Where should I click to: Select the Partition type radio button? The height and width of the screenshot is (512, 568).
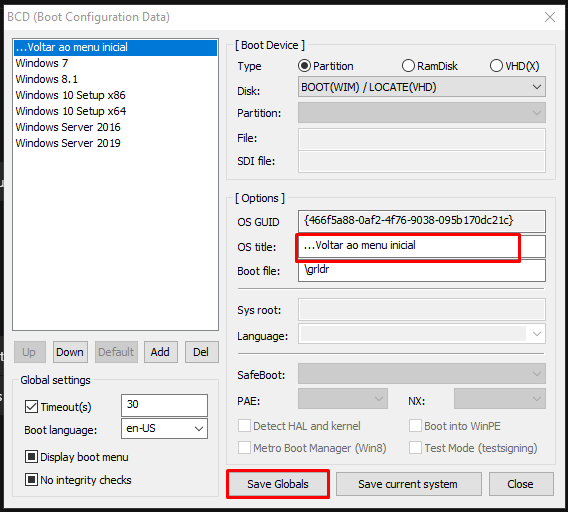304,66
